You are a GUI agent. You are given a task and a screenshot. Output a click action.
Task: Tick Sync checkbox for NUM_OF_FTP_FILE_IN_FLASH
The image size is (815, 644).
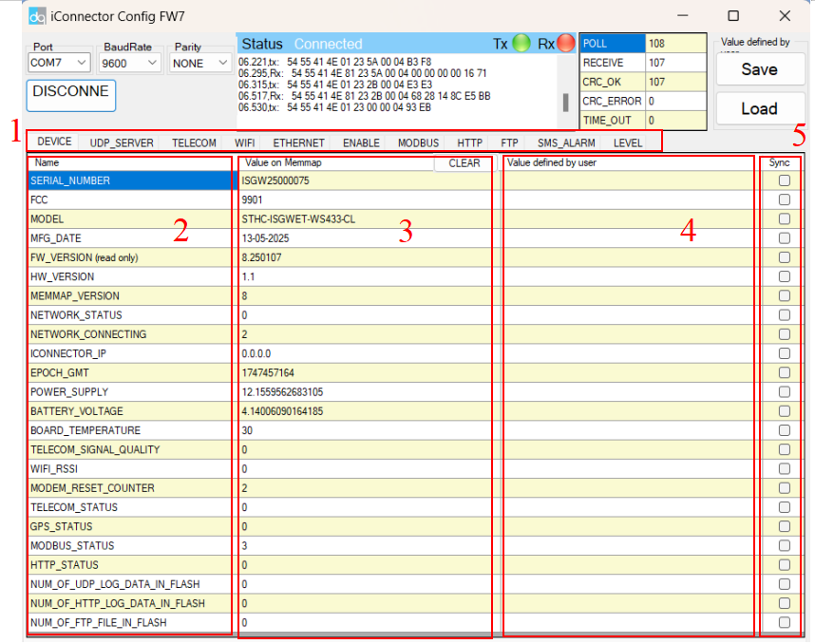click(785, 623)
